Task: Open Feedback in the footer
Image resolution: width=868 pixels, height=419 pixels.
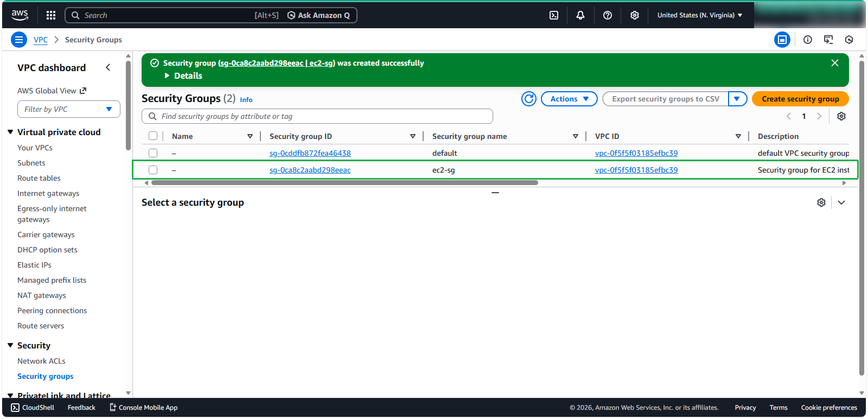Action: coord(81,408)
